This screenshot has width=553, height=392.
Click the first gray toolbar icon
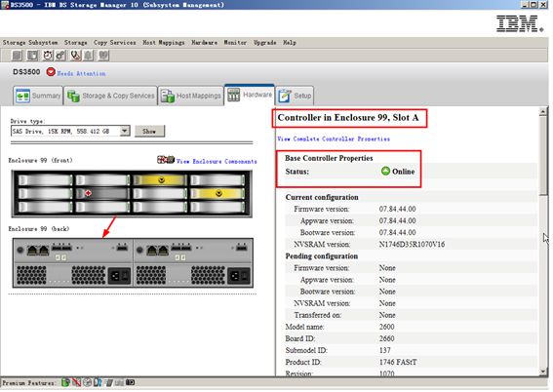(17, 56)
